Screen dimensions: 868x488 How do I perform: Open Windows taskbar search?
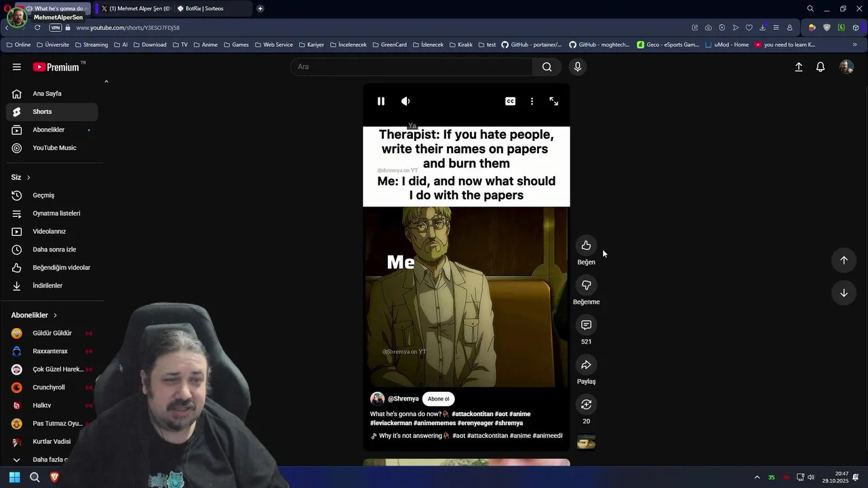click(x=35, y=477)
